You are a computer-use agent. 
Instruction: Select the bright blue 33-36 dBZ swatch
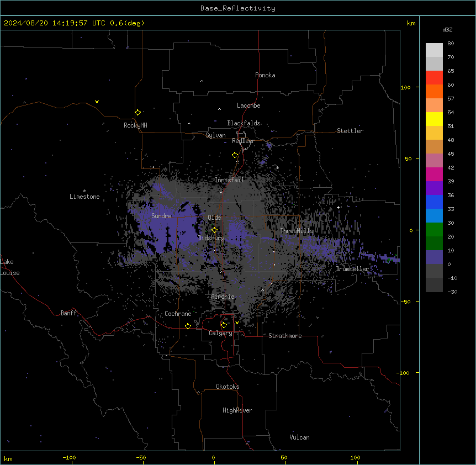[434, 202]
